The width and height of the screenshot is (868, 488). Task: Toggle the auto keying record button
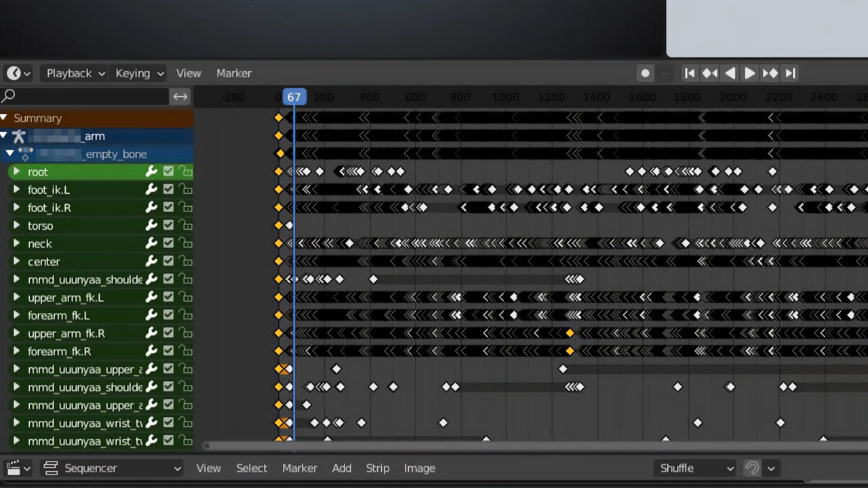click(645, 73)
